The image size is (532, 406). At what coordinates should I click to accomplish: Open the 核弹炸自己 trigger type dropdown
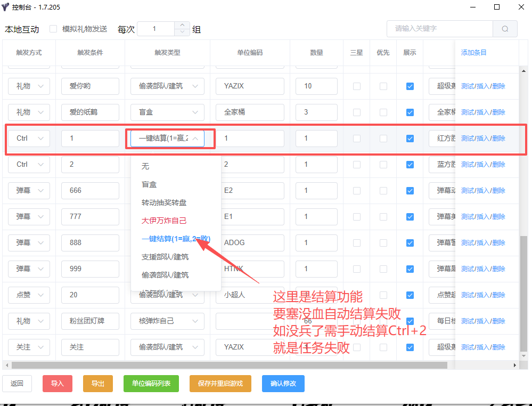[x=167, y=321]
